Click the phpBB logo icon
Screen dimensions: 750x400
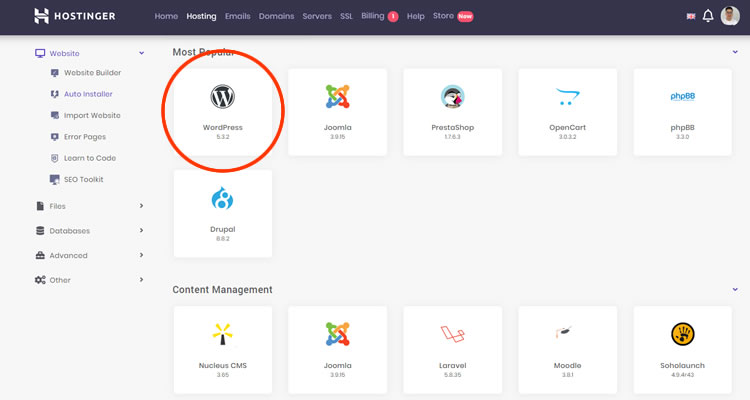(683, 96)
